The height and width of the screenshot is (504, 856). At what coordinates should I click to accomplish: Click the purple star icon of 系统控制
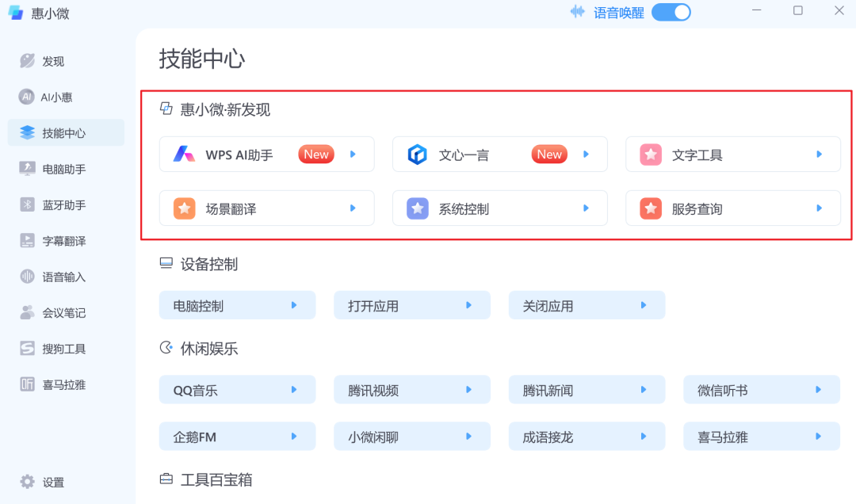tap(418, 208)
